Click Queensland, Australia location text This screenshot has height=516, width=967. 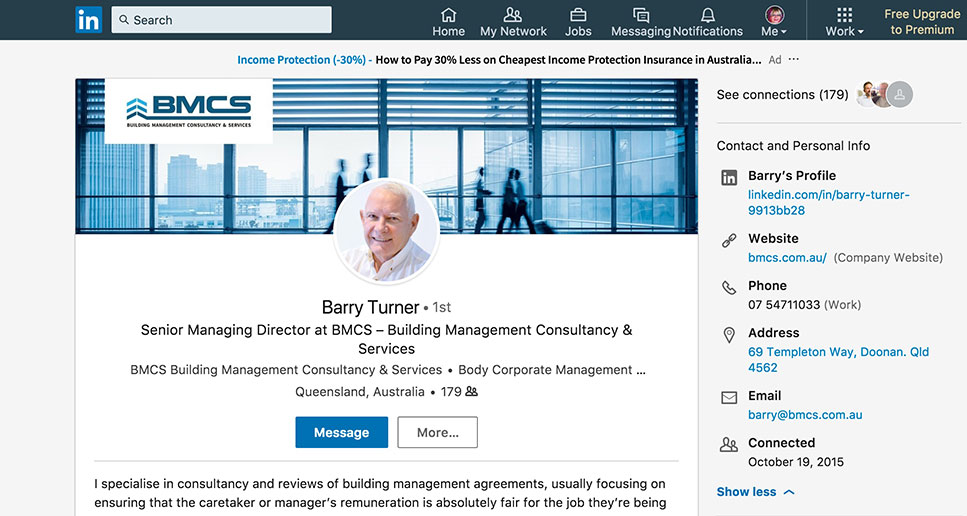(360, 391)
